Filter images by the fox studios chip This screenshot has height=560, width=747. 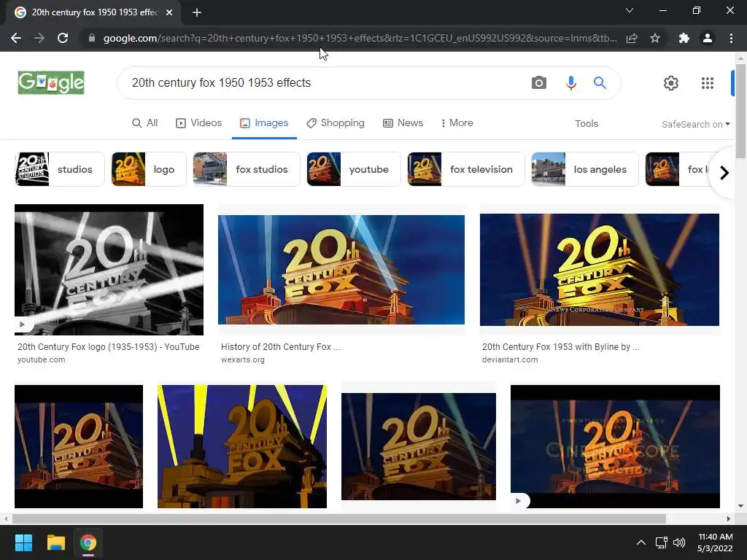247,169
